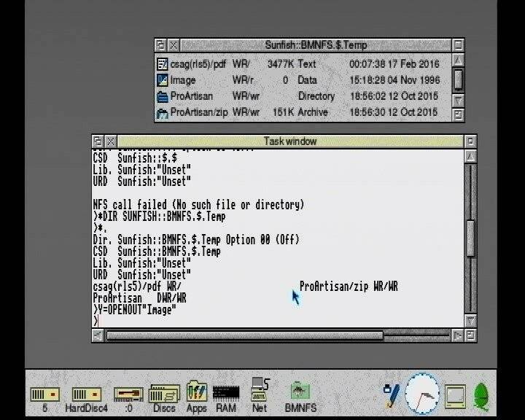Click the Task window horizontal scrollbar
Screen dimensions: 525x420
[244, 335]
